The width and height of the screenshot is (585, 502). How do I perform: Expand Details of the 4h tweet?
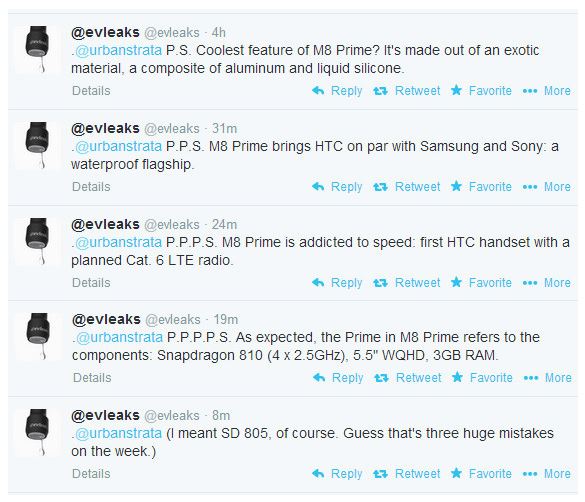click(91, 91)
